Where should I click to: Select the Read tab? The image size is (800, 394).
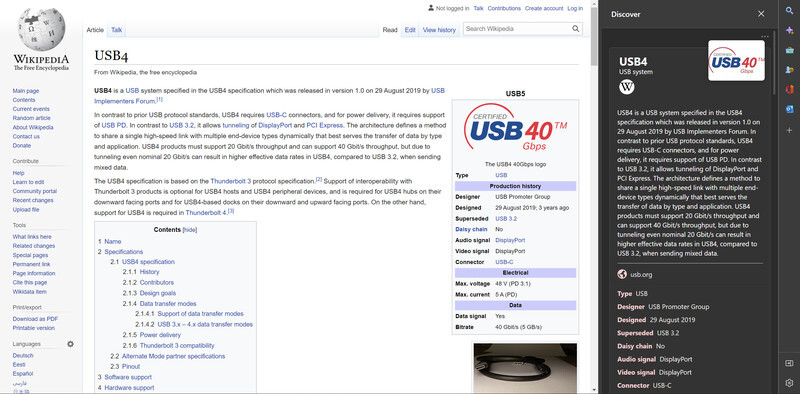[390, 30]
